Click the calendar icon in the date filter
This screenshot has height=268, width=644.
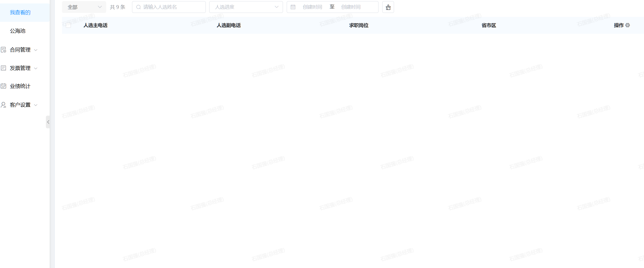[x=293, y=7]
